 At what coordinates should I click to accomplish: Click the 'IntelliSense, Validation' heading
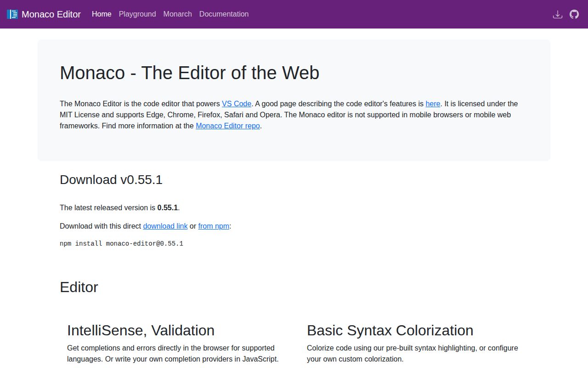(x=141, y=330)
